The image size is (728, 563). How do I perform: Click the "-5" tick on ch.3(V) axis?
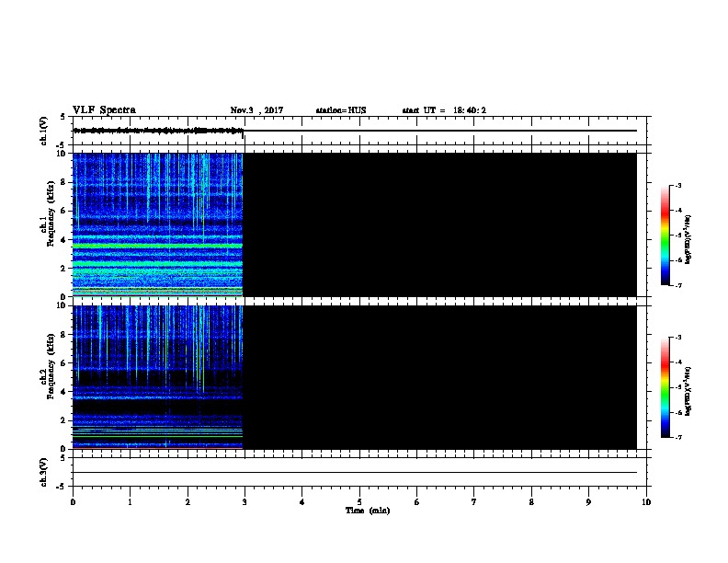point(62,487)
